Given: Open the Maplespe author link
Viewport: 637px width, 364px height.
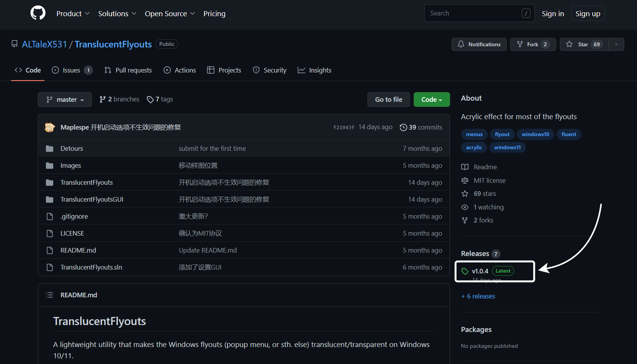Looking at the screenshot, I should click(74, 127).
